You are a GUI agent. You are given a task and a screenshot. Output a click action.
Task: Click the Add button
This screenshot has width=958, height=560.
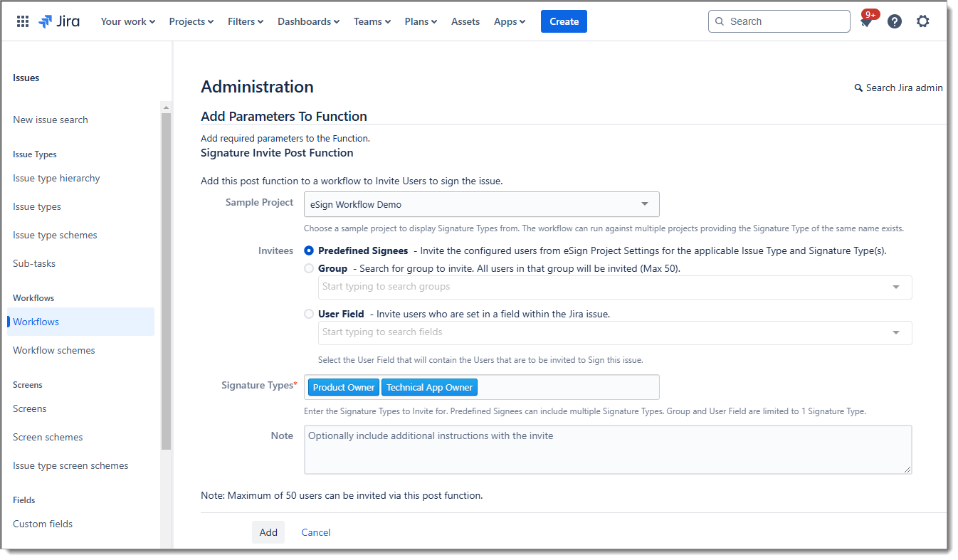tap(268, 532)
